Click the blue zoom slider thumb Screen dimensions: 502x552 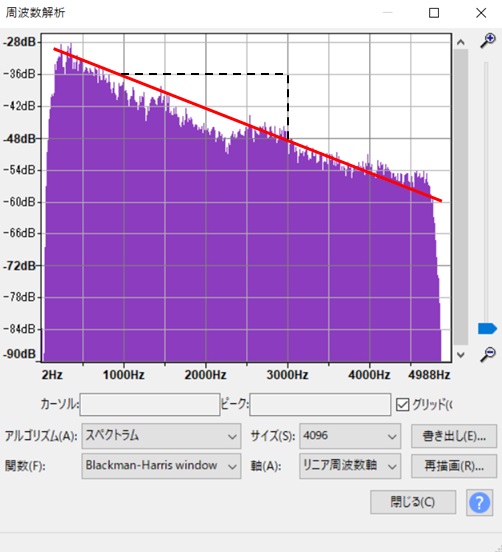(487, 329)
